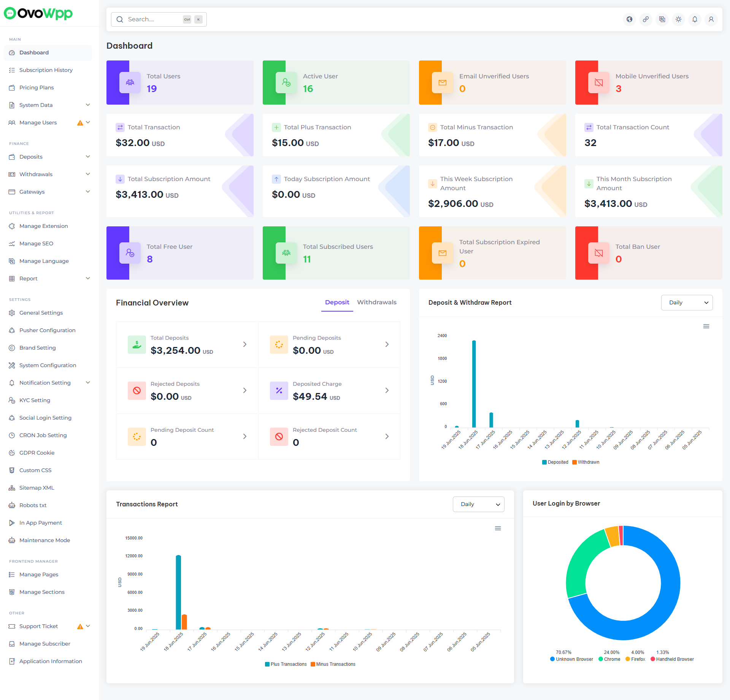The image size is (730, 700).
Task: Open the user profile icon
Action: pyautogui.click(x=711, y=19)
